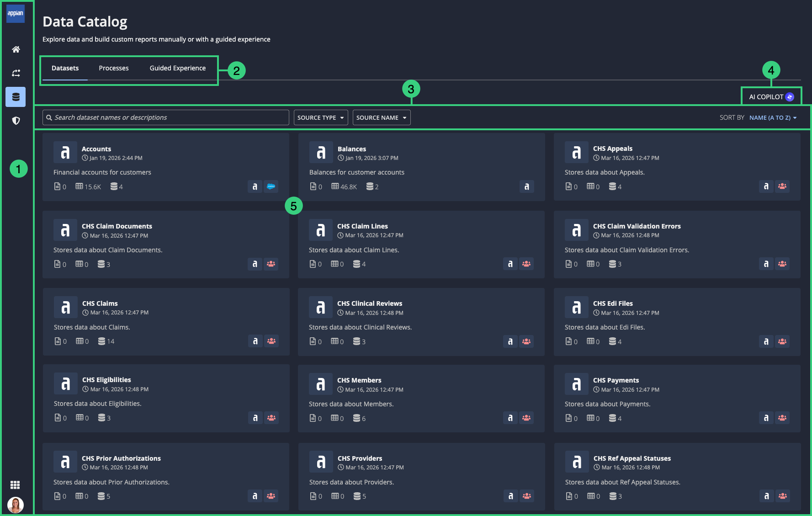Open the CHS Claim Validation Errors dataset
The width and height of the screenshot is (812, 516).
tap(637, 226)
